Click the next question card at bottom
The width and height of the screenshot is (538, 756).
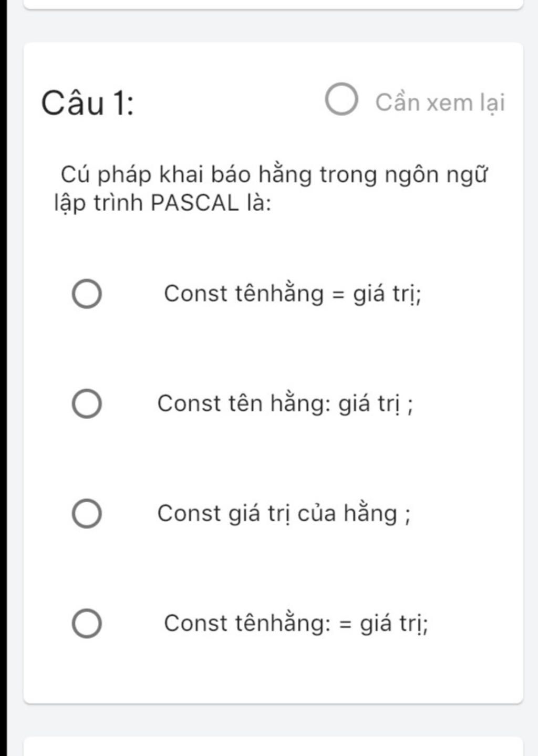coord(273,746)
